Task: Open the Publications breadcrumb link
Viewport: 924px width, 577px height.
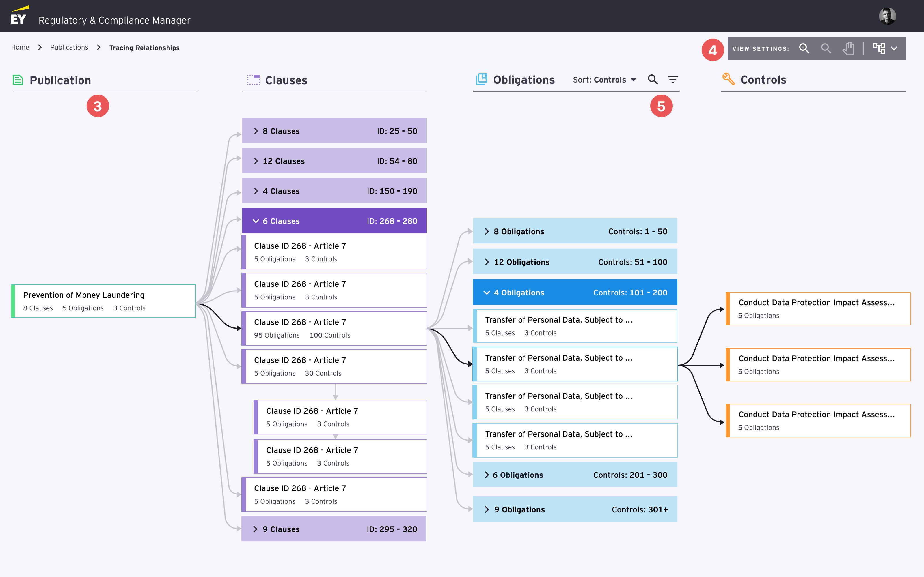Action: 69,47
